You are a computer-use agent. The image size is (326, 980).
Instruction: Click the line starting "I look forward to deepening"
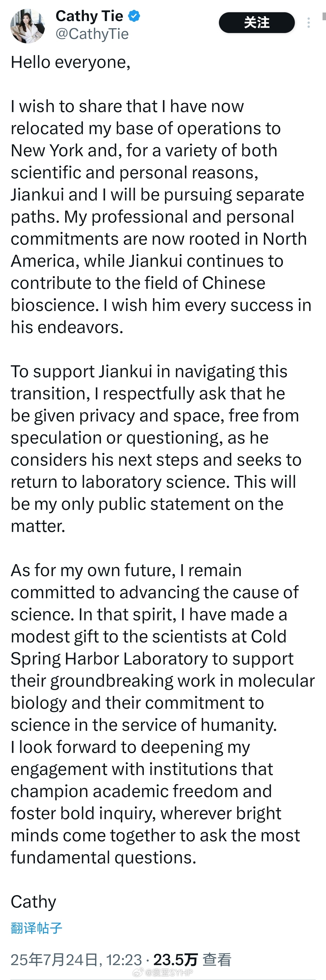click(x=131, y=747)
